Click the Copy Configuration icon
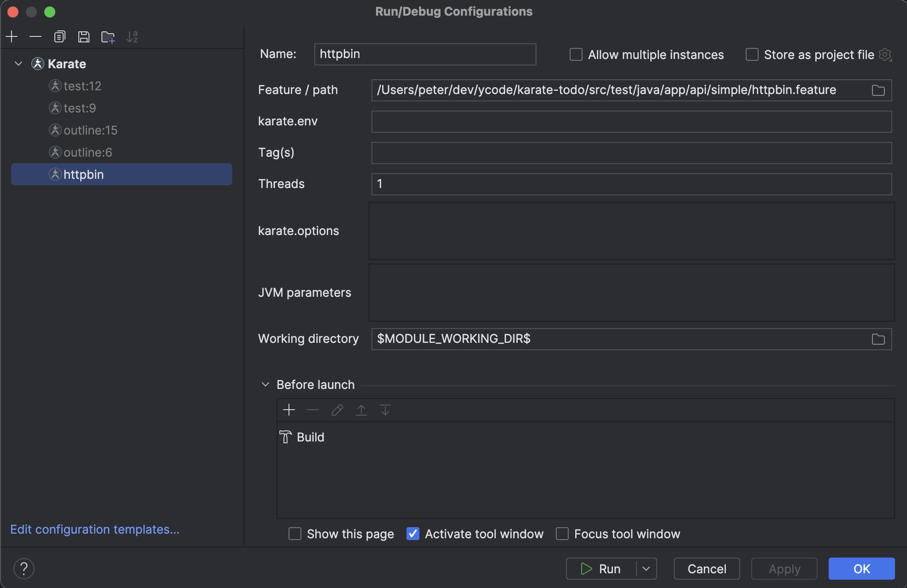The image size is (907, 588). click(x=60, y=37)
